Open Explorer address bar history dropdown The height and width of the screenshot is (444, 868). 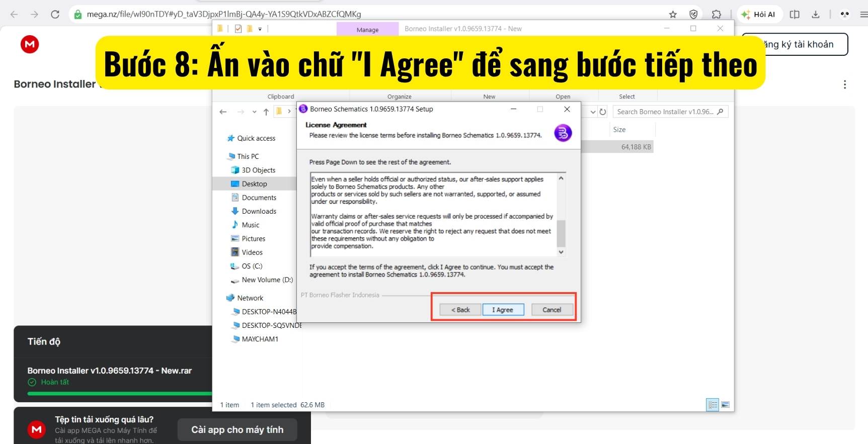tap(593, 112)
